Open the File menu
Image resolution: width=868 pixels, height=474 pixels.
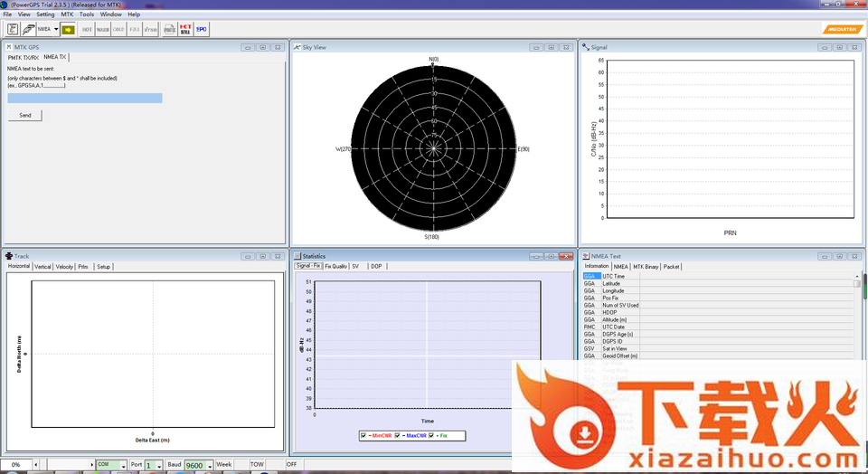(7, 14)
